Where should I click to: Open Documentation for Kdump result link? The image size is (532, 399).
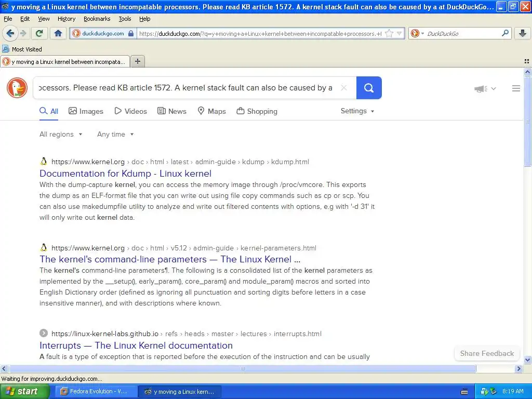click(x=126, y=174)
